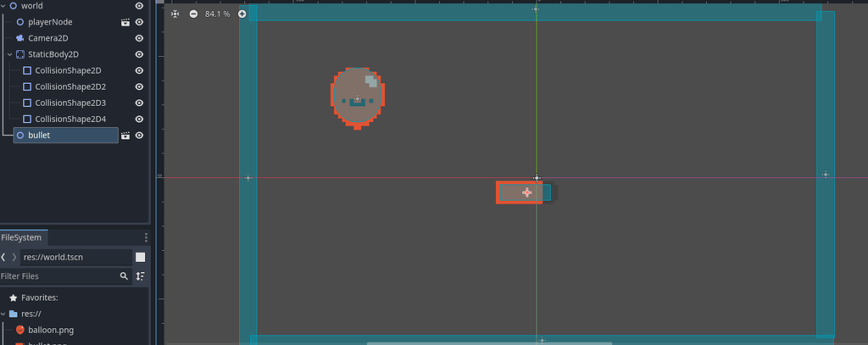Toggle bullet node visibility eye

click(140, 135)
